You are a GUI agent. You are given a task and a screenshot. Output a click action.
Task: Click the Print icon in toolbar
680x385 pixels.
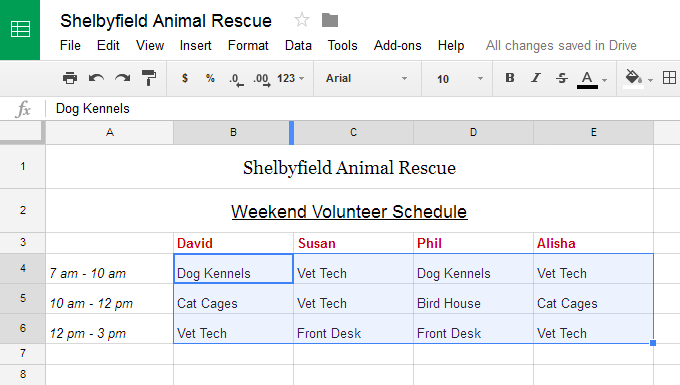click(x=70, y=78)
